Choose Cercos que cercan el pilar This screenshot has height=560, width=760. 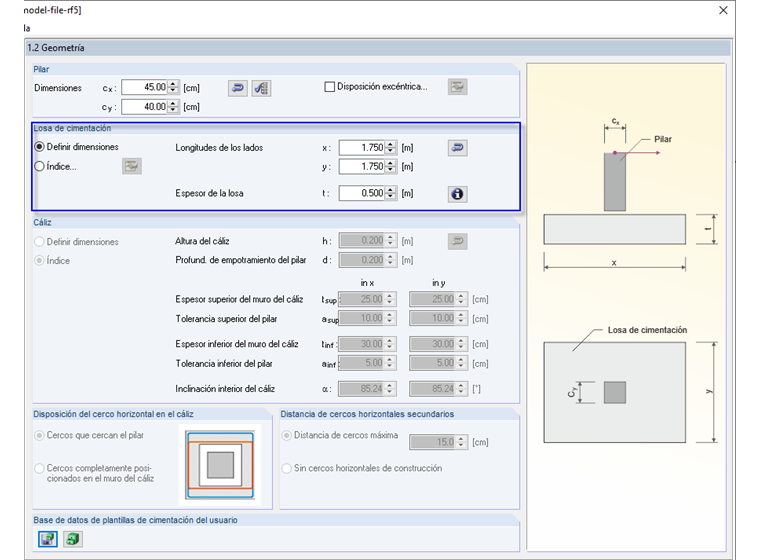[40, 435]
